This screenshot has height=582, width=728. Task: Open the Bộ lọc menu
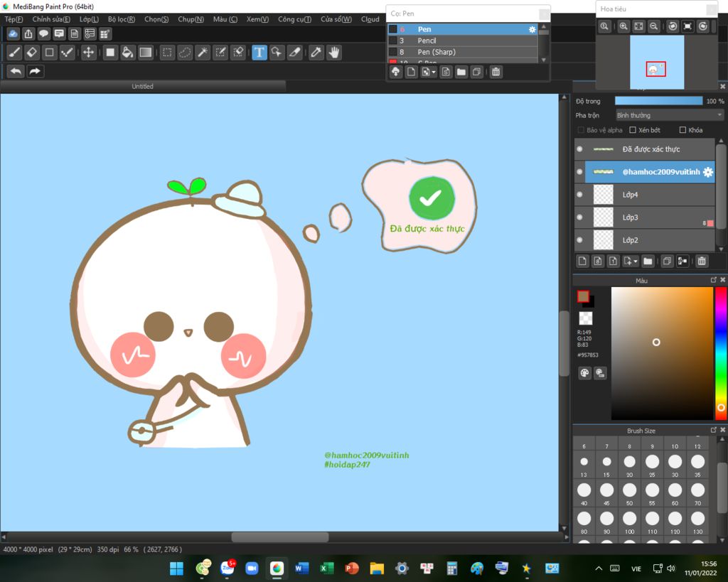(x=122, y=19)
